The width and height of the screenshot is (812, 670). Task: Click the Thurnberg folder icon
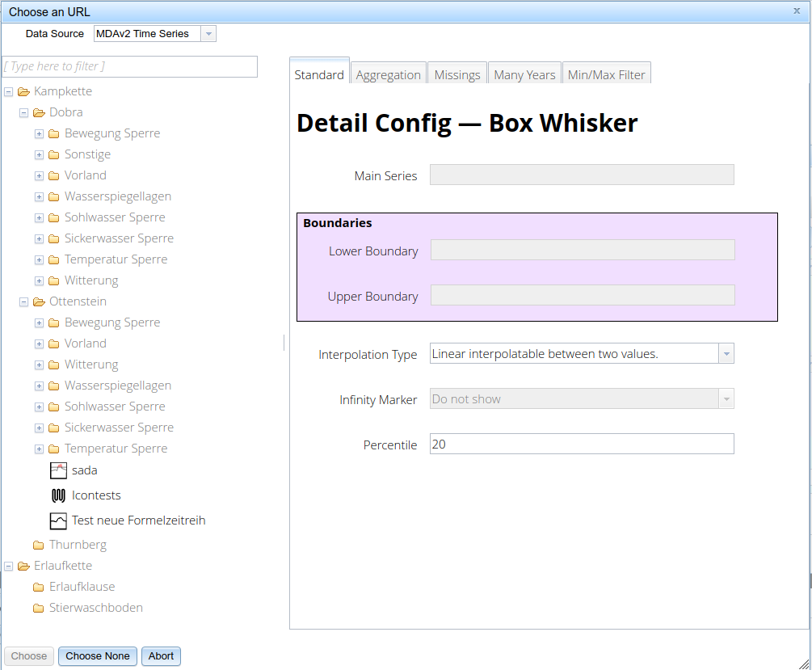(x=39, y=545)
